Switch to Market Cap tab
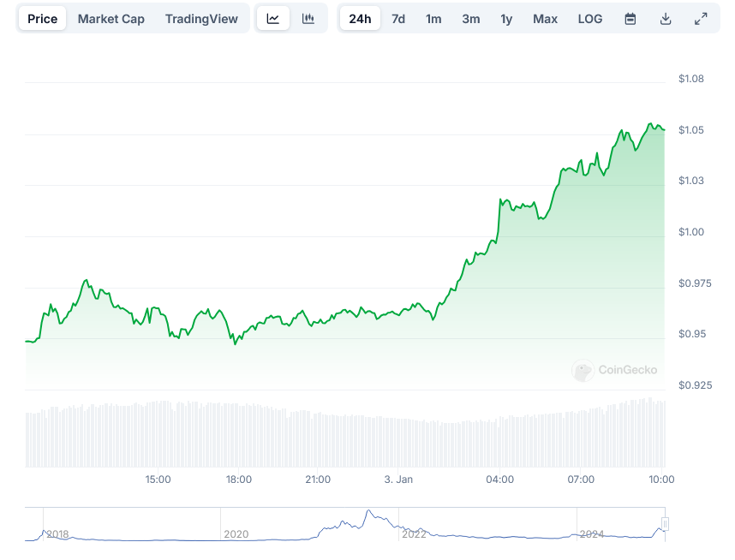735x560 pixels. point(111,19)
